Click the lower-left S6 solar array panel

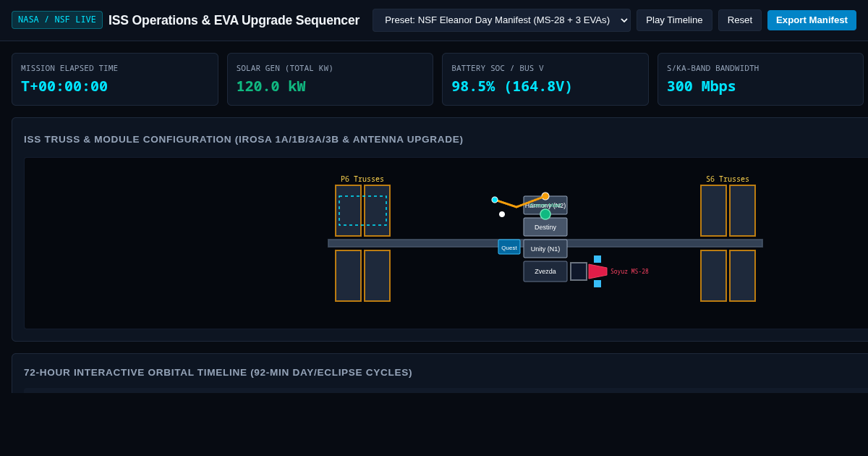click(713, 276)
